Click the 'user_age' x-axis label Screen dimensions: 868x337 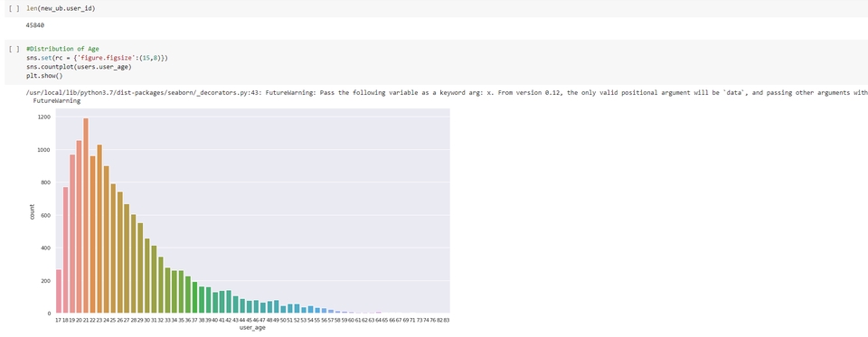pos(252,328)
